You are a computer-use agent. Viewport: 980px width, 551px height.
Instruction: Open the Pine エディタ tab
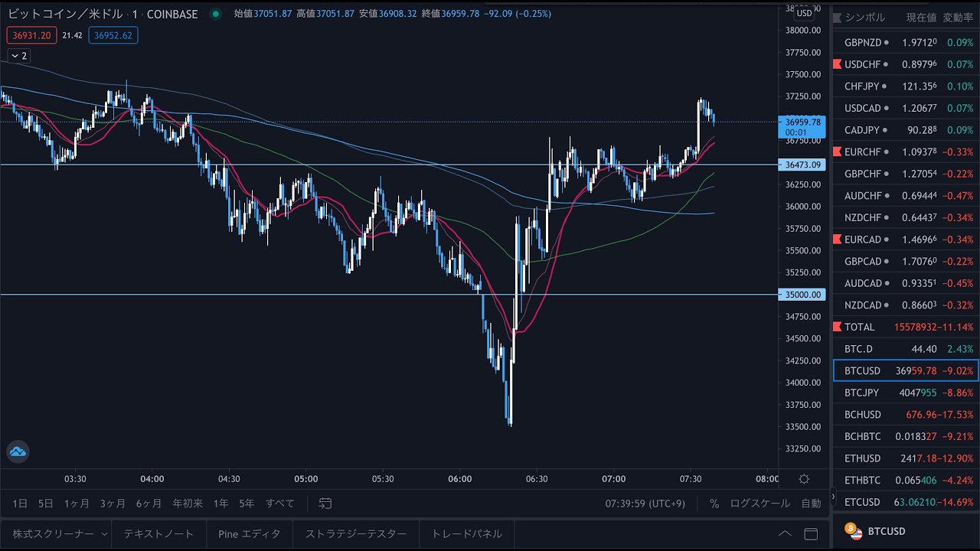(x=249, y=533)
